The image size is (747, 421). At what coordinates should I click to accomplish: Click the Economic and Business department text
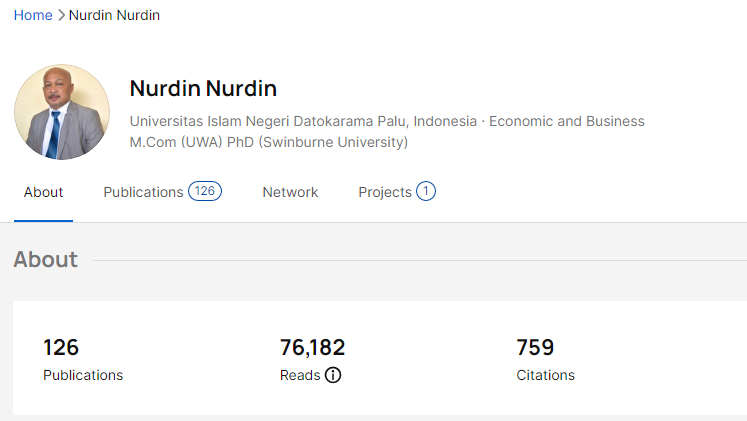coord(566,121)
